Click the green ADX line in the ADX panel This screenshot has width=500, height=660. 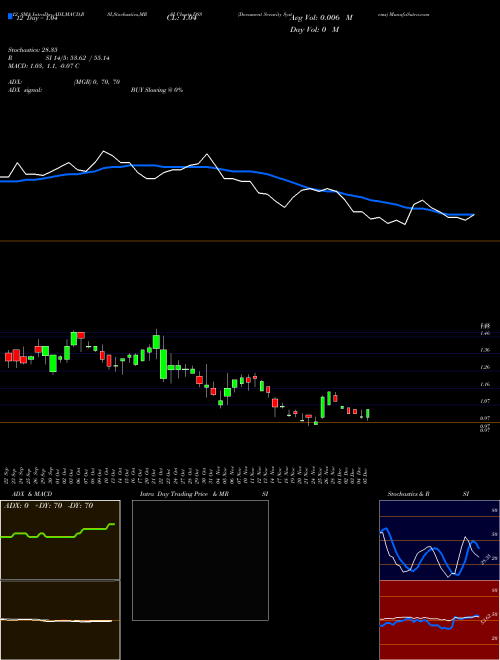click(58, 532)
